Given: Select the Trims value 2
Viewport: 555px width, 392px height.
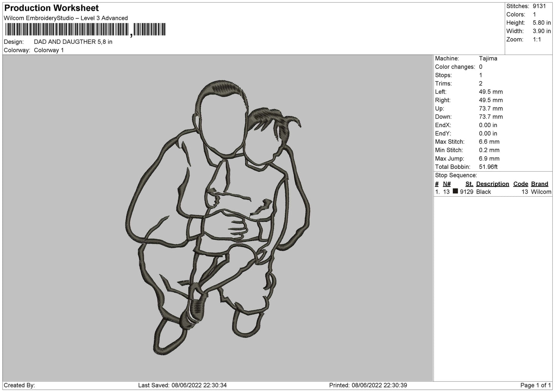Looking at the screenshot, I should coord(481,84).
